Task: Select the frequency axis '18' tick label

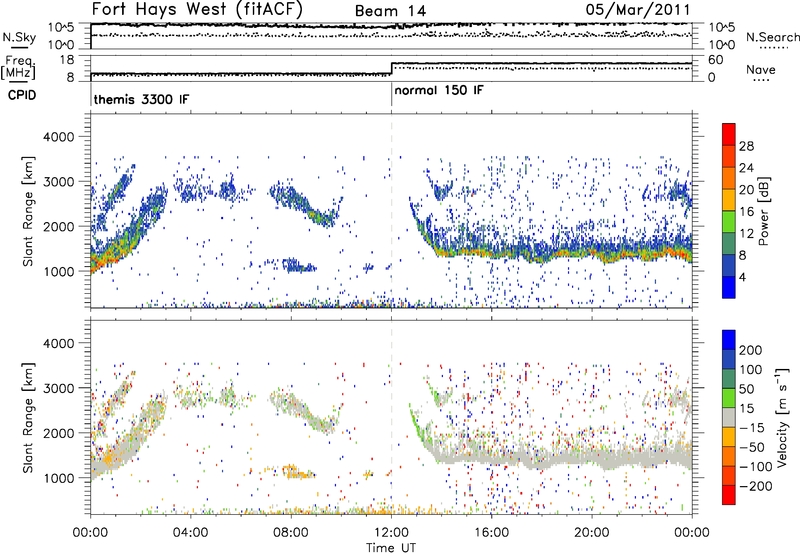Action: (67, 60)
